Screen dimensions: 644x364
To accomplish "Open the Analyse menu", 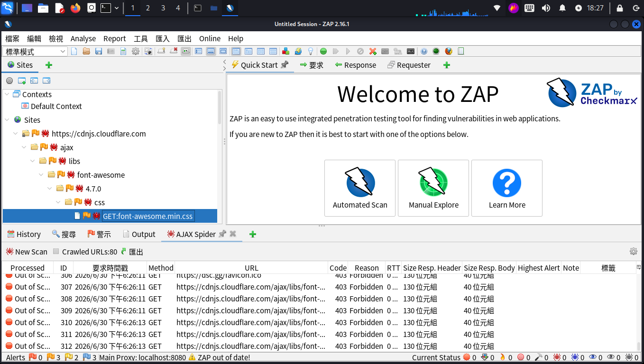I will click(x=83, y=38).
